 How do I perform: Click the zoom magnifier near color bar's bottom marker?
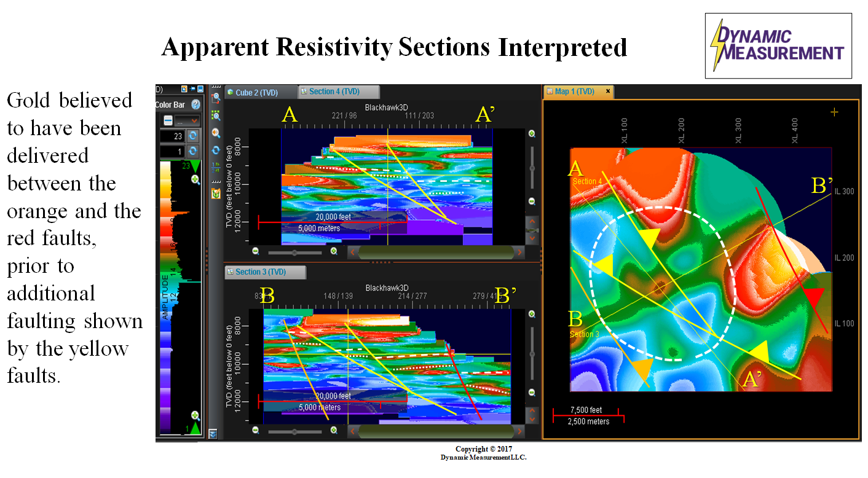click(195, 416)
